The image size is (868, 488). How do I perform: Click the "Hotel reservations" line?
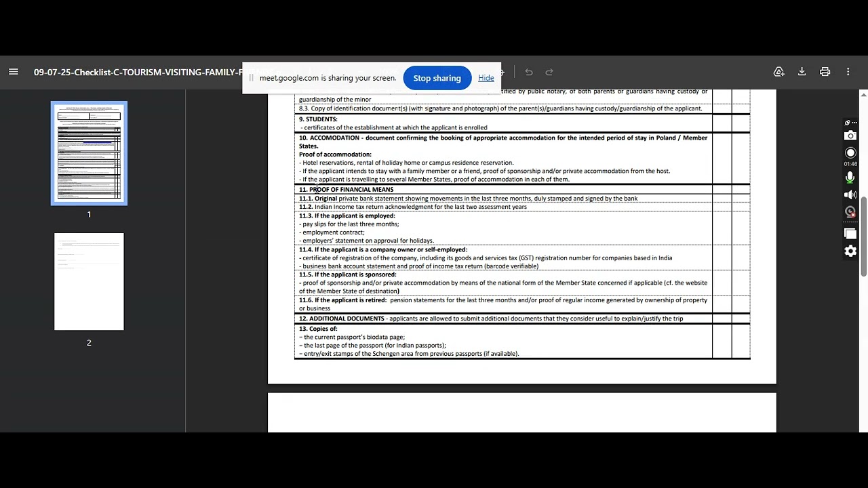click(x=406, y=163)
